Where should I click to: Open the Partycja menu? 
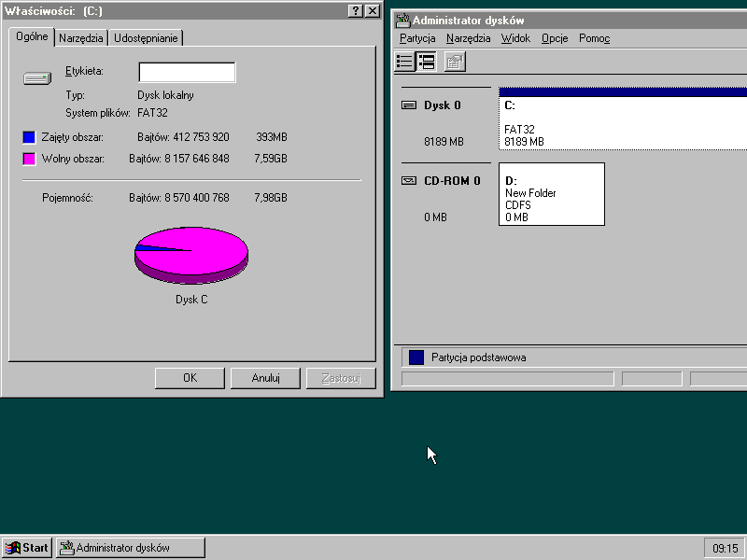[x=417, y=38]
